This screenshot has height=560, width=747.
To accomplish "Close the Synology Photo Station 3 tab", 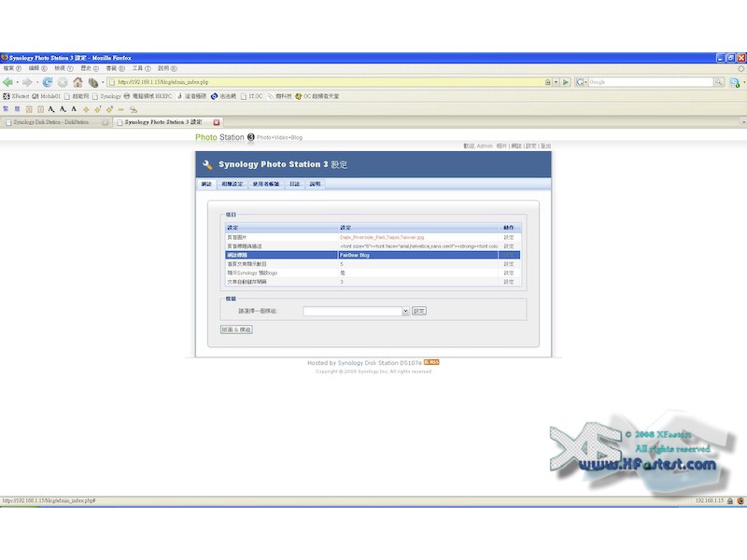I will 217,122.
